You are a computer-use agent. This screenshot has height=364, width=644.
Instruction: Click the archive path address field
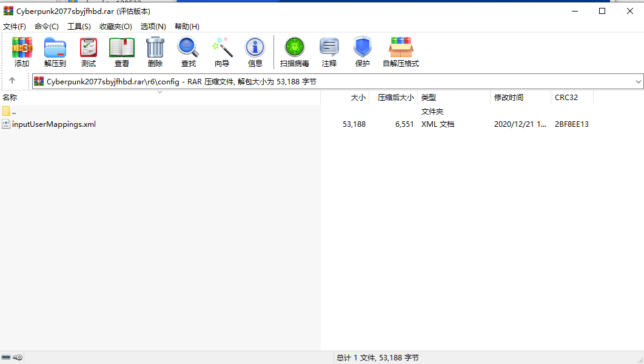pos(338,81)
